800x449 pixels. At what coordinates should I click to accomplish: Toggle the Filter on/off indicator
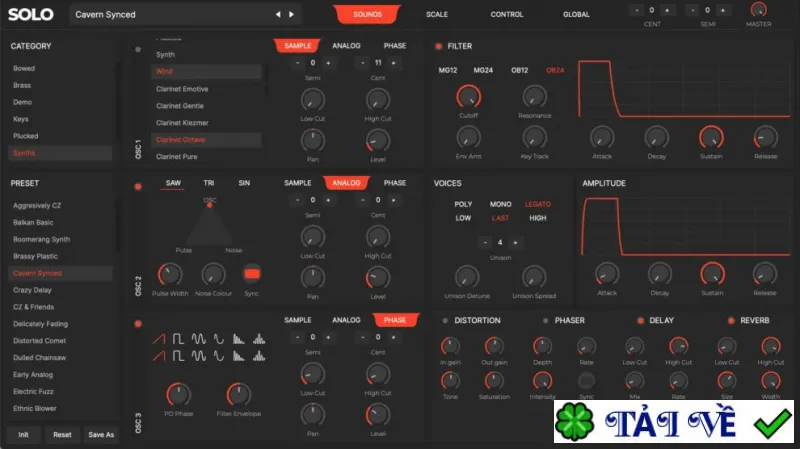click(438, 46)
